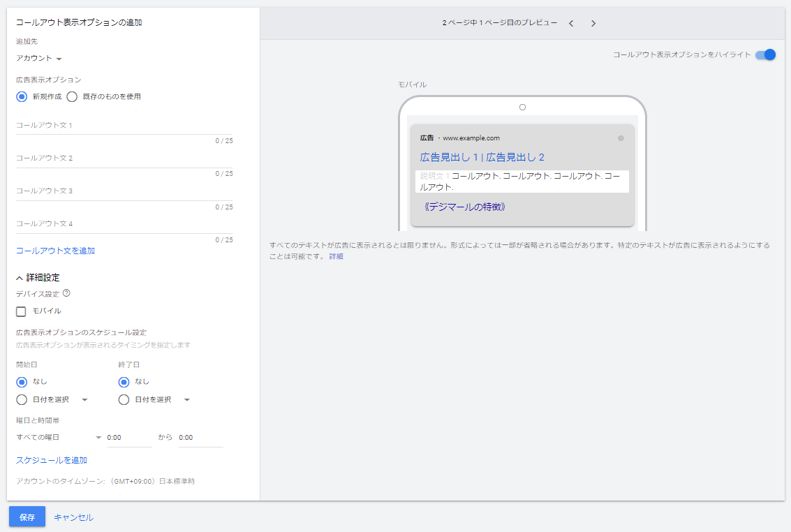Screen dimensions: 791x532
Task: Click コールアウト文を追加 link
Action: [55, 251]
